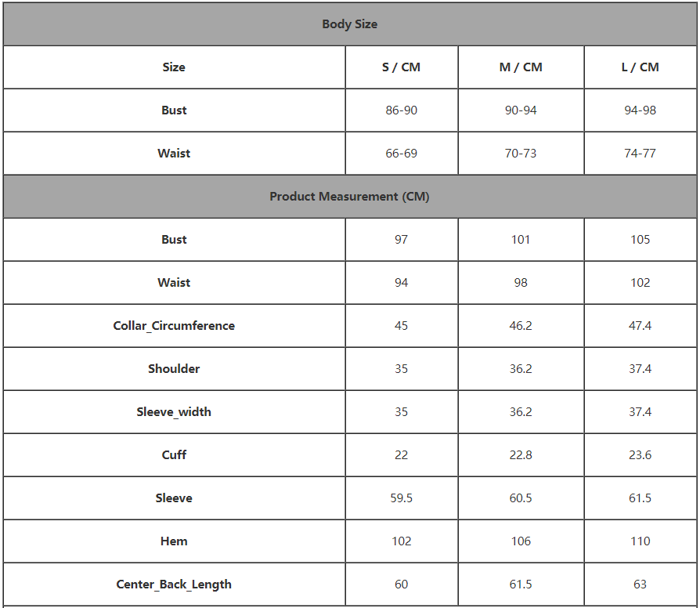This screenshot has height=608, width=700.
Task: Click body Bust value 94-98
Action: coord(640,110)
